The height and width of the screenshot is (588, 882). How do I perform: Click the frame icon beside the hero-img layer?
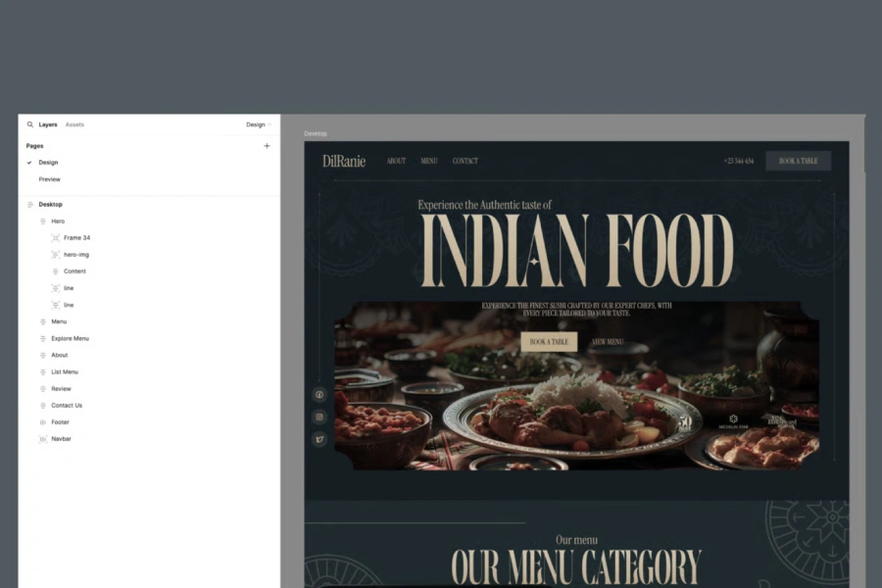point(57,254)
